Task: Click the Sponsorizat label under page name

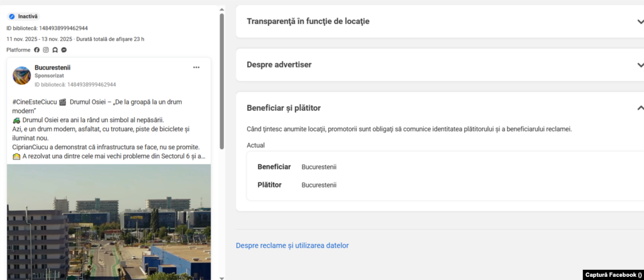Action: click(x=49, y=76)
